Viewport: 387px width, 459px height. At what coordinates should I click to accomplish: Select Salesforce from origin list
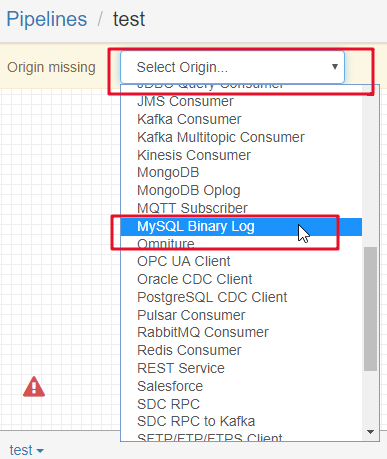[x=241, y=386]
